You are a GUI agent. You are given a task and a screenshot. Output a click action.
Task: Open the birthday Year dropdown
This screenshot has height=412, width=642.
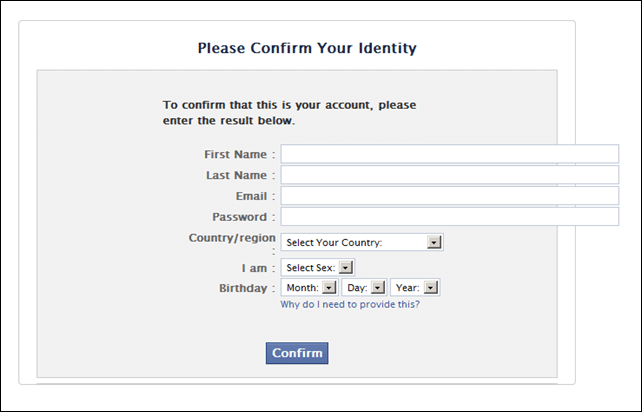click(415, 287)
